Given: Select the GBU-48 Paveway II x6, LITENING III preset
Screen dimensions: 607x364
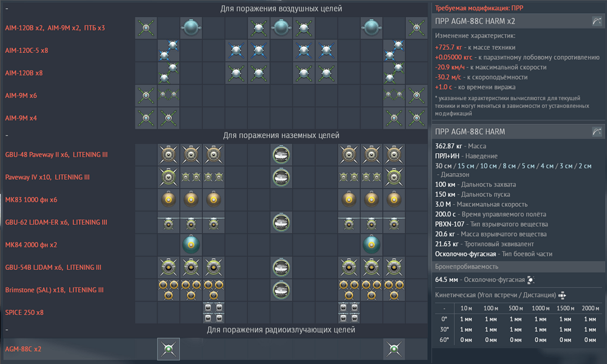Looking at the screenshot, I should pos(56,154).
